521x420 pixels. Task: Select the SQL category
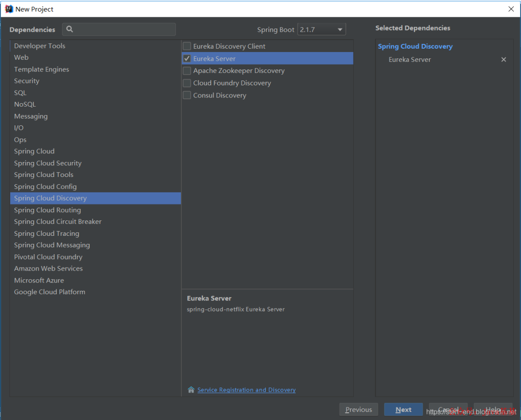point(96,93)
